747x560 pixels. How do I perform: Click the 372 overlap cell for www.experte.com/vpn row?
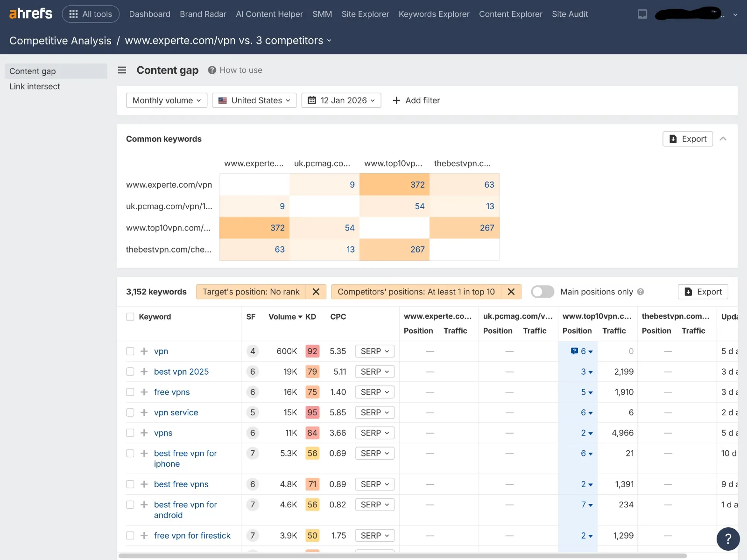click(x=395, y=184)
